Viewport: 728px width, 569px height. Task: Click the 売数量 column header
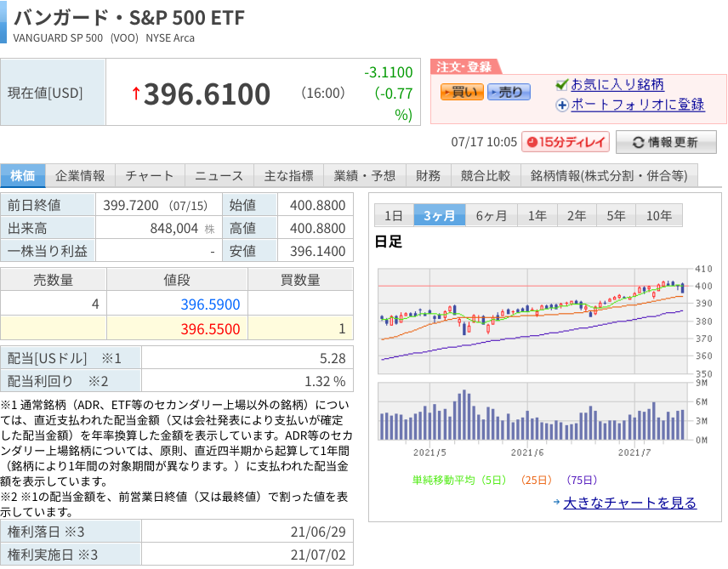[54, 280]
